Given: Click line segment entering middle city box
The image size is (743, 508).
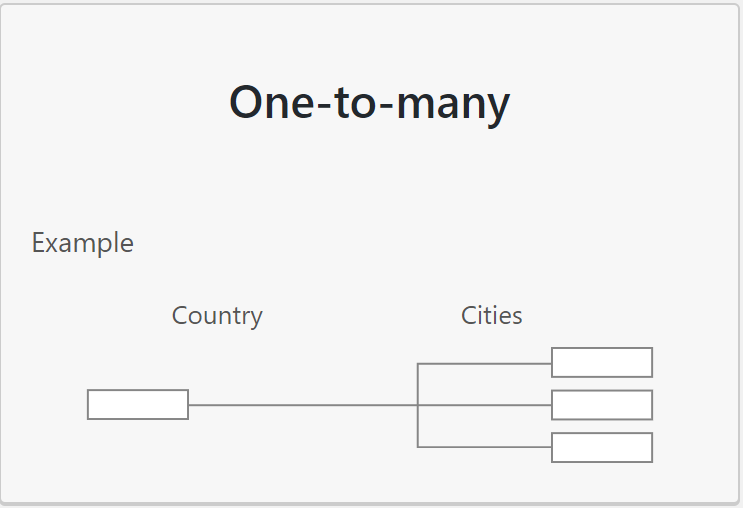Looking at the screenshot, I should click(484, 405).
